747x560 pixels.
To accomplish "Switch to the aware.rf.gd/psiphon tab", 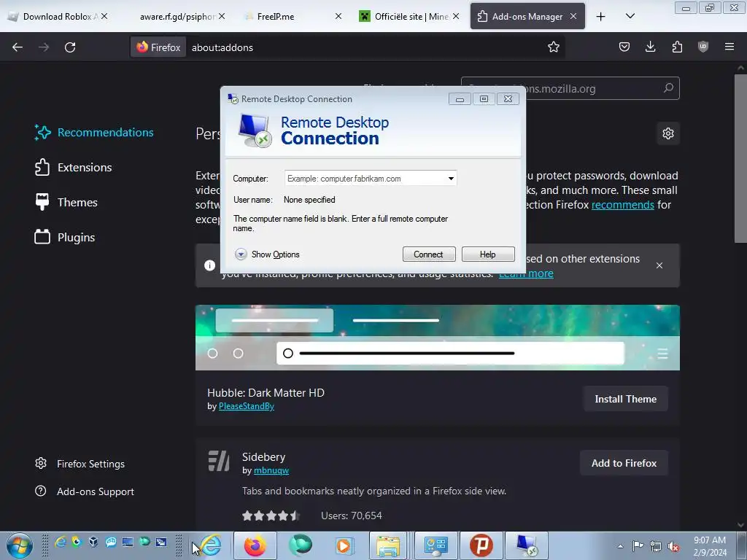I will click(177, 17).
